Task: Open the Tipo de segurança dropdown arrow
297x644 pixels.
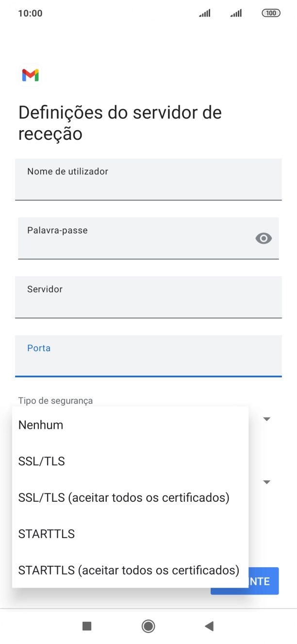Action: point(266,418)
